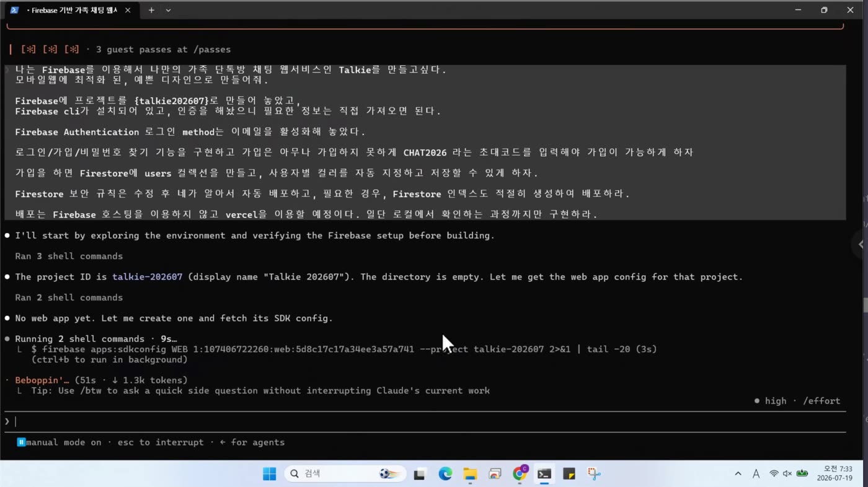Click the soccer ball search highlight icon

(389, 474)
